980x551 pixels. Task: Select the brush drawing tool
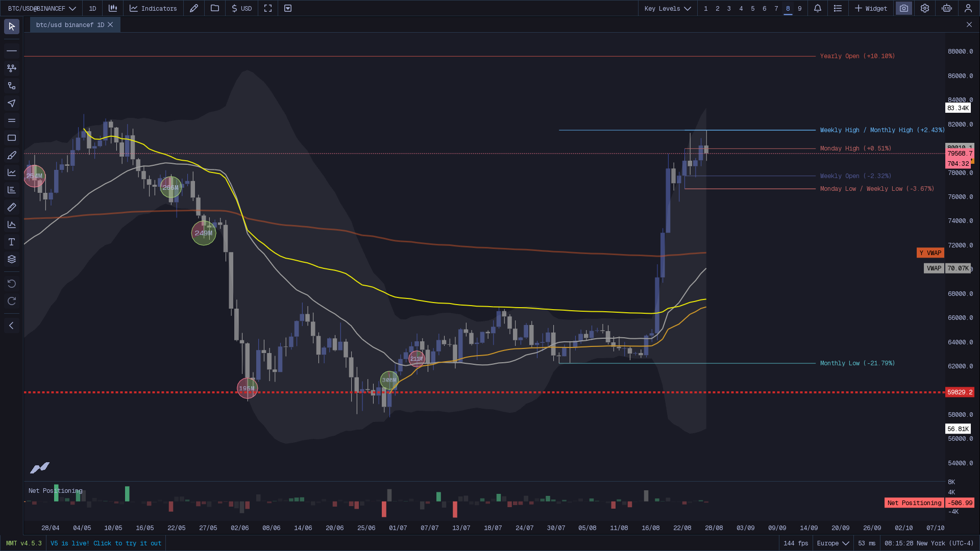point(12,155)
